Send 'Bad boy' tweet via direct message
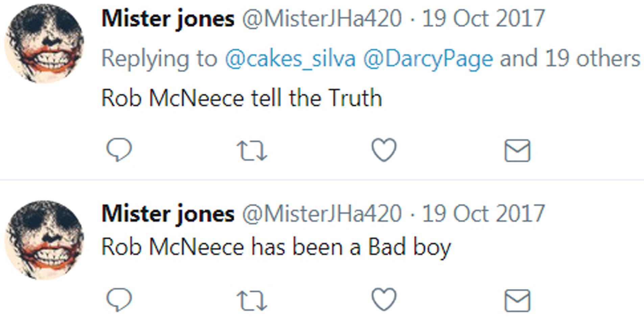The width and height of the screenshot is (644, 319). [x=517, y=301]
